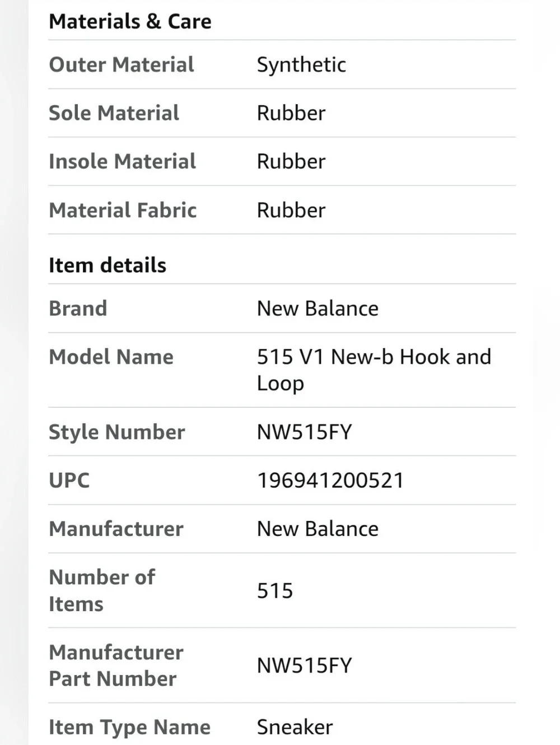Select the UPC number 196941200521
Screen dimensions: 560x745
point(330,481)
